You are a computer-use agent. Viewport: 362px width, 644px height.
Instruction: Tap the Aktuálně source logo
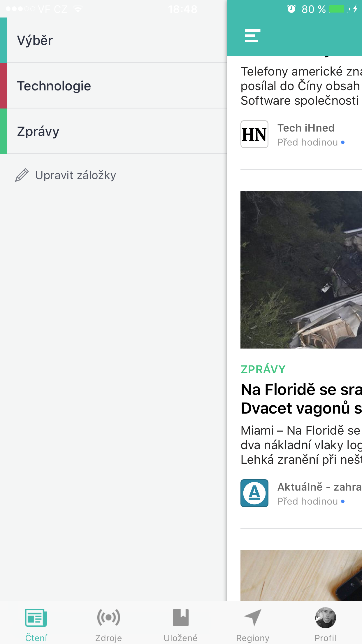point(254,493)
